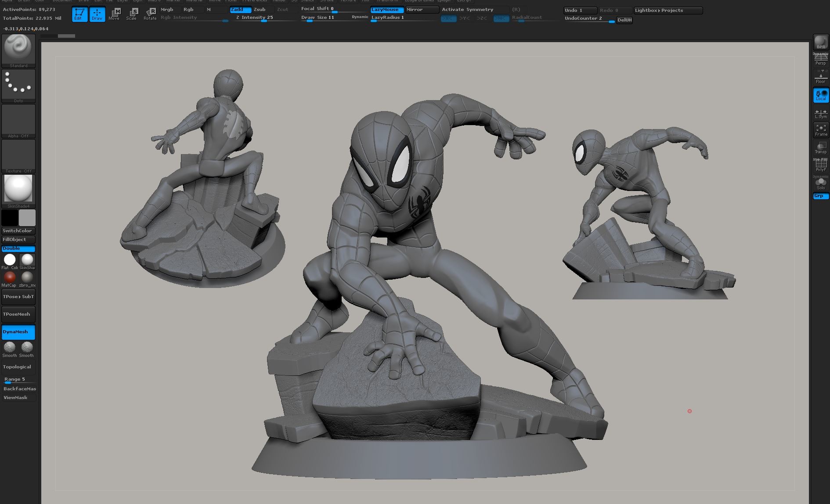
Task: Click SwitchColor button
Action: [18, 231]
